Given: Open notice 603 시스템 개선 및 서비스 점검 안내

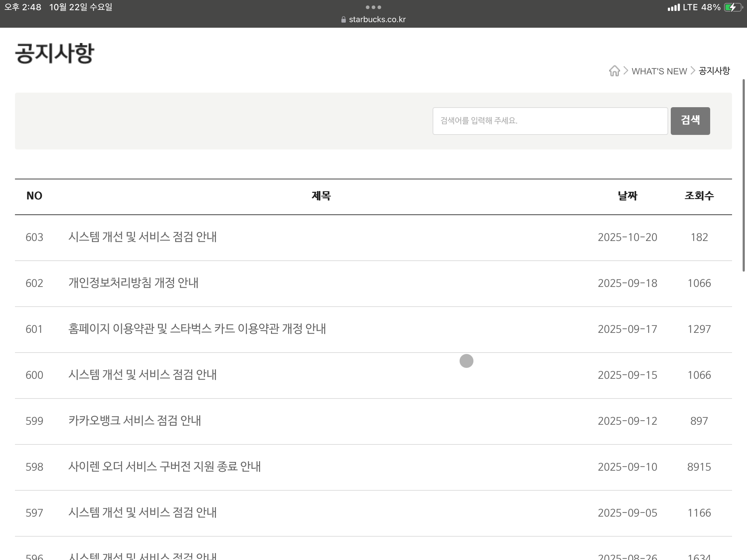Looking at the screenshot, I should pyautogui.click(x=142, y=237).
